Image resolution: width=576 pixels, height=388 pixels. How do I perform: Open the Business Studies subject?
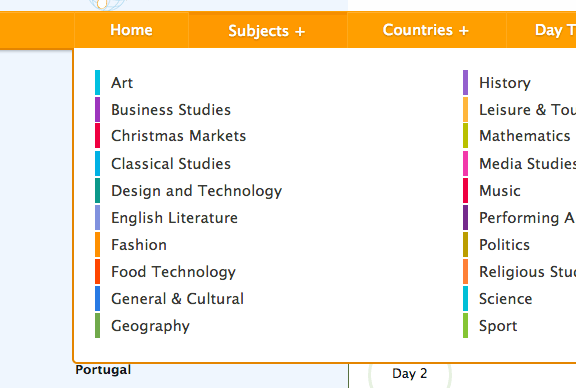click(171, 109)
